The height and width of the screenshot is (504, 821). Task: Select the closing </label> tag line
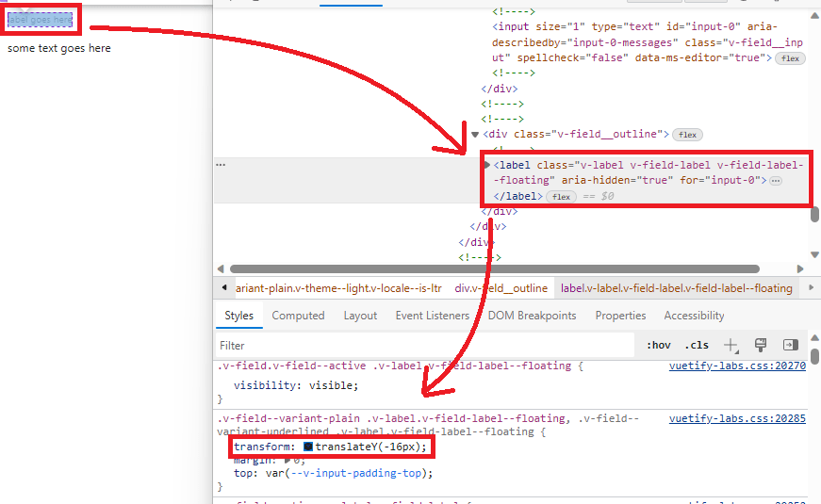pos(517,196)
